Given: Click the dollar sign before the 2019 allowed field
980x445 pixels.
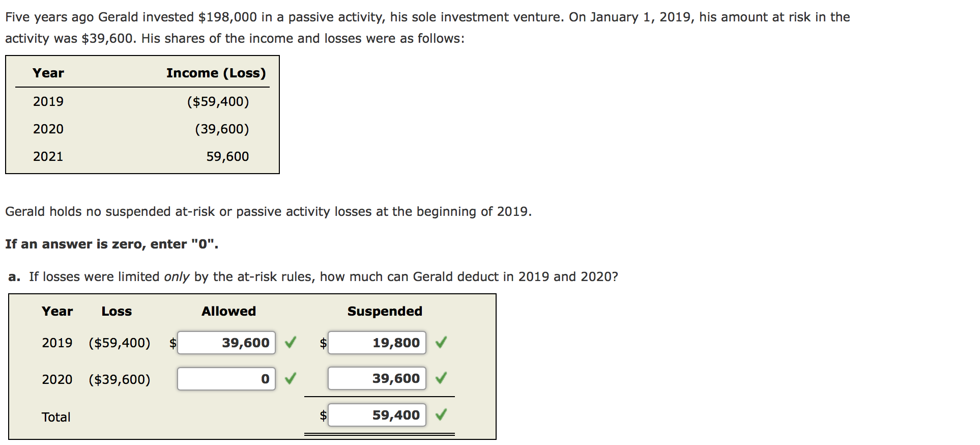Looking at the screenshot, I should point(173,343).
